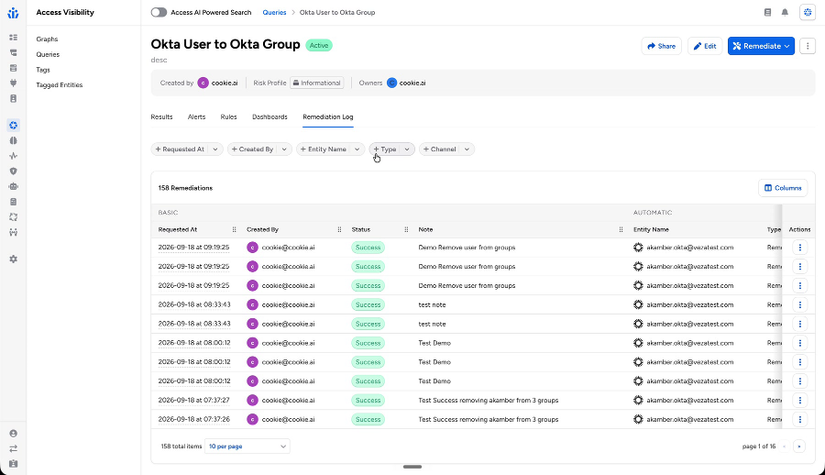Open Tags in the Access Visibility menu
This screenshot has width=825, height=475.
point(43,69)
